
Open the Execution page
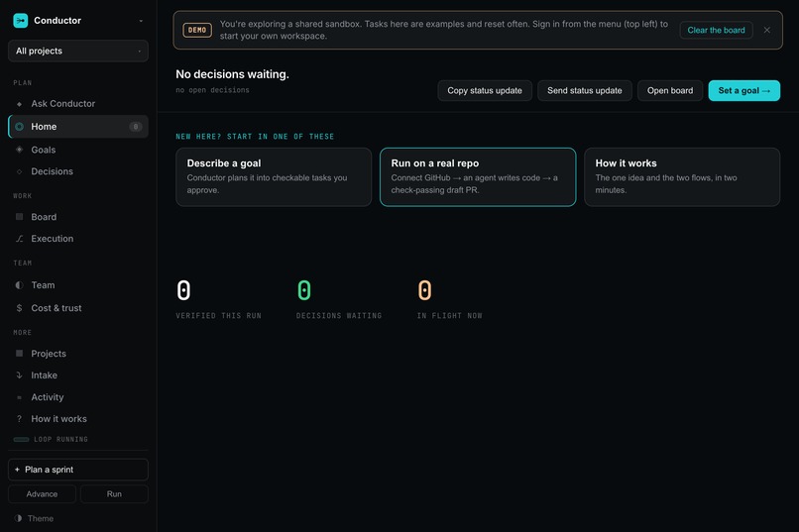[x=78, y=239]
